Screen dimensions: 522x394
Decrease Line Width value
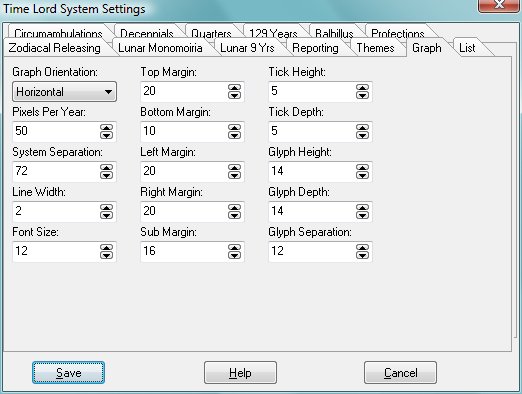(x=106, y=215)
